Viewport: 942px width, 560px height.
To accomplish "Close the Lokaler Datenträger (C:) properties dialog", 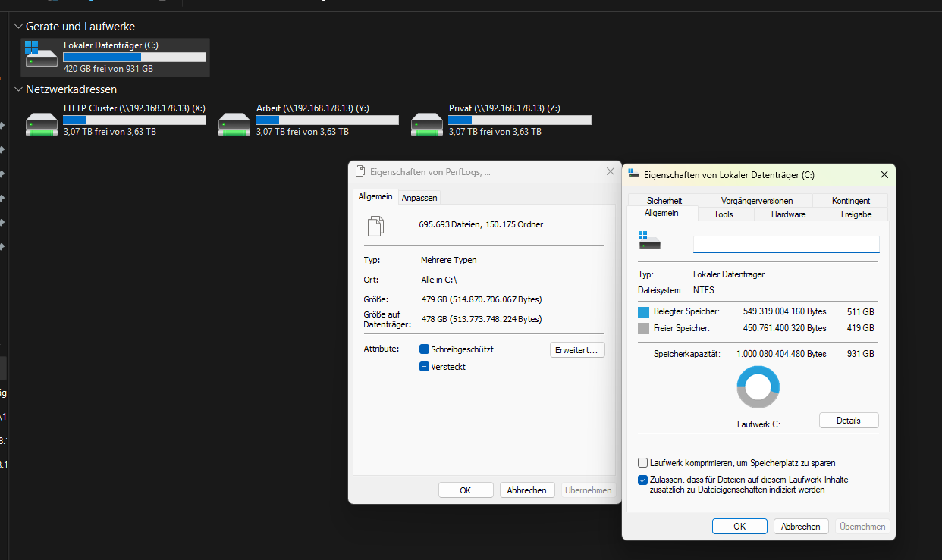I will pos(884,174).
